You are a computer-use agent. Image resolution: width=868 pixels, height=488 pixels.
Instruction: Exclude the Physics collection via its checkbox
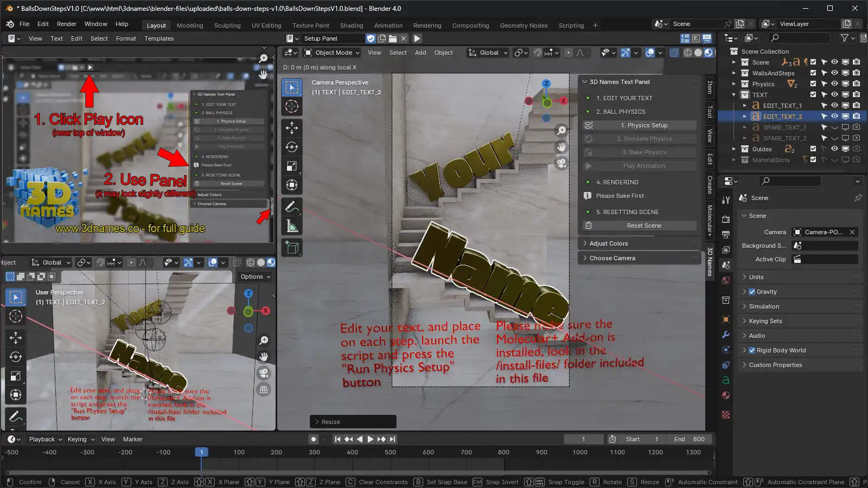[x=813, y=84]
